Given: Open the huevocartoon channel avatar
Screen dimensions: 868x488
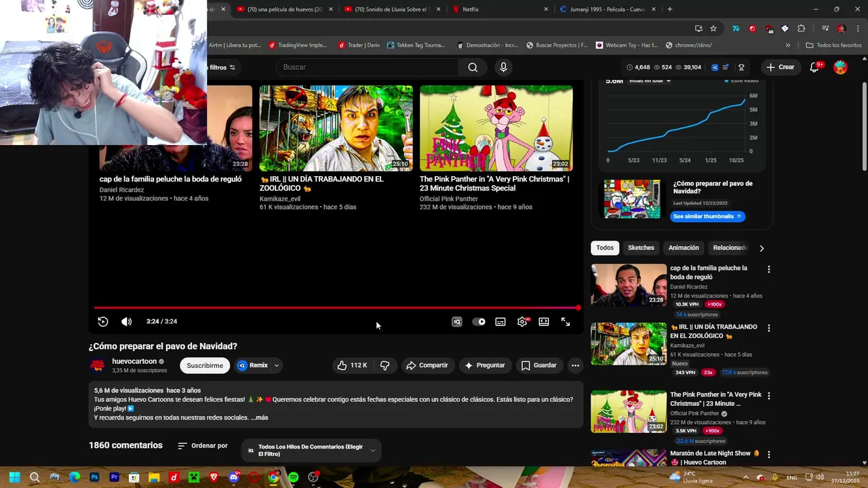Looking at the screenshot, I should point(98,365).
